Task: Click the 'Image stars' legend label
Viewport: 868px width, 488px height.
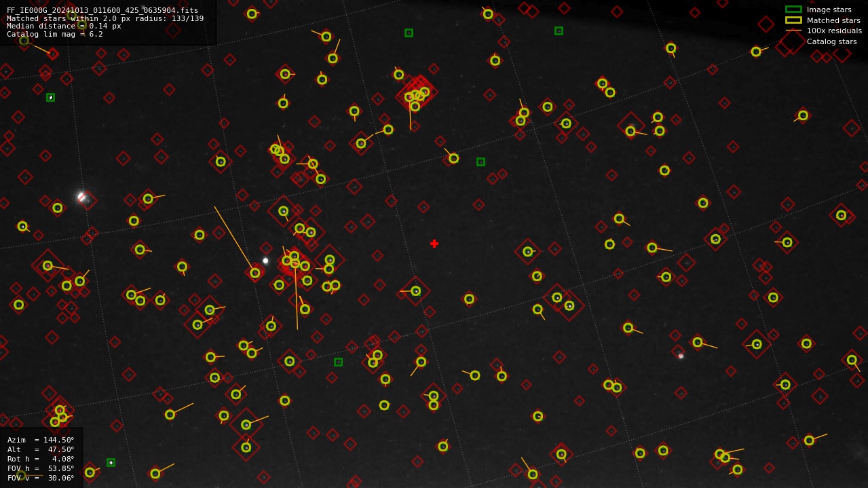Action: coord(829,10)
